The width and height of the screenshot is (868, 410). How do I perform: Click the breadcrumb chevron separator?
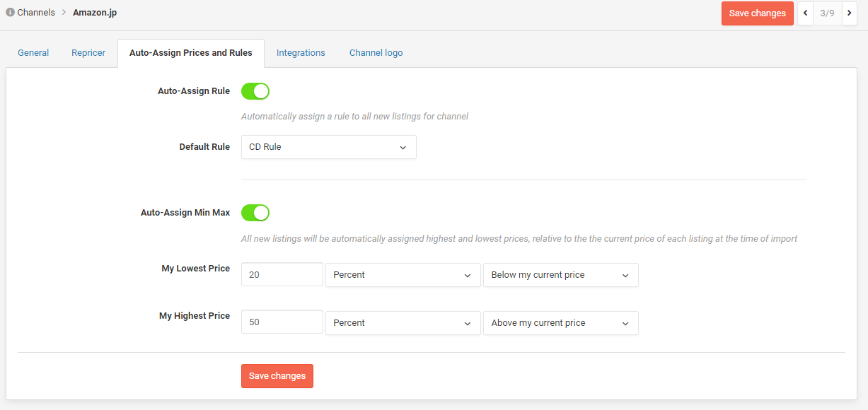coord(64,13)
